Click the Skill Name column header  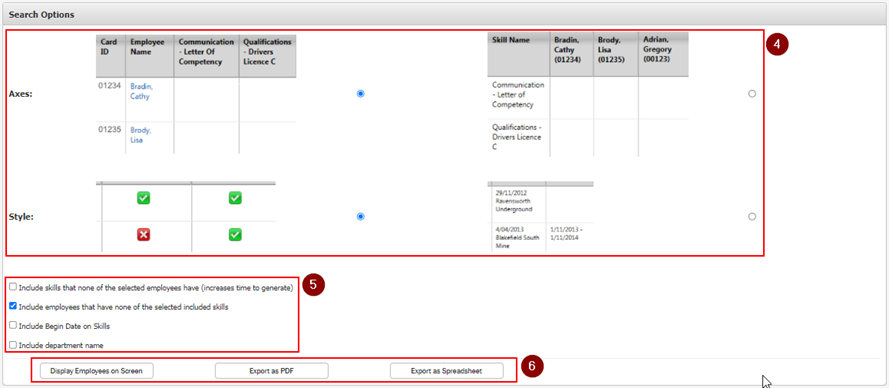tap(518, 54)
